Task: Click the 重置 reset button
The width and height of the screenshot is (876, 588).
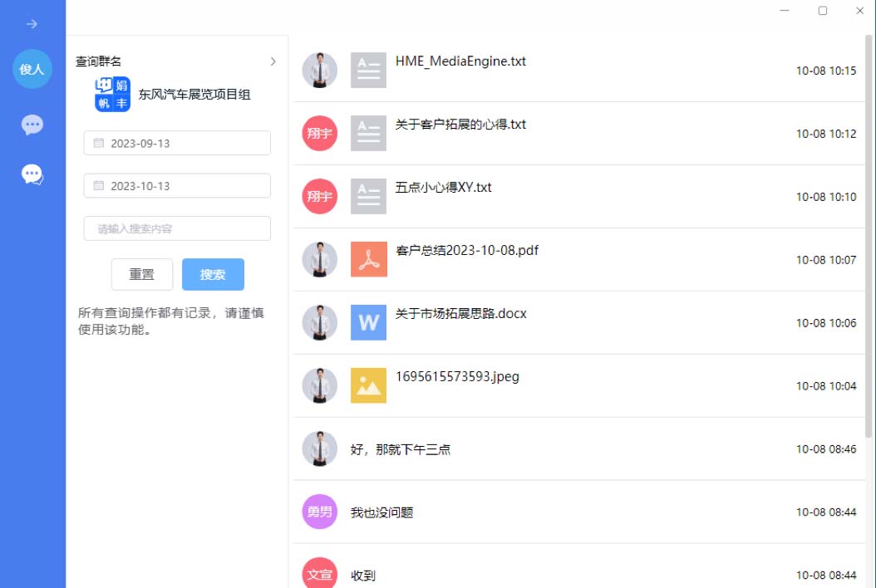Action: pyautogui.click(x=142, y=274)
